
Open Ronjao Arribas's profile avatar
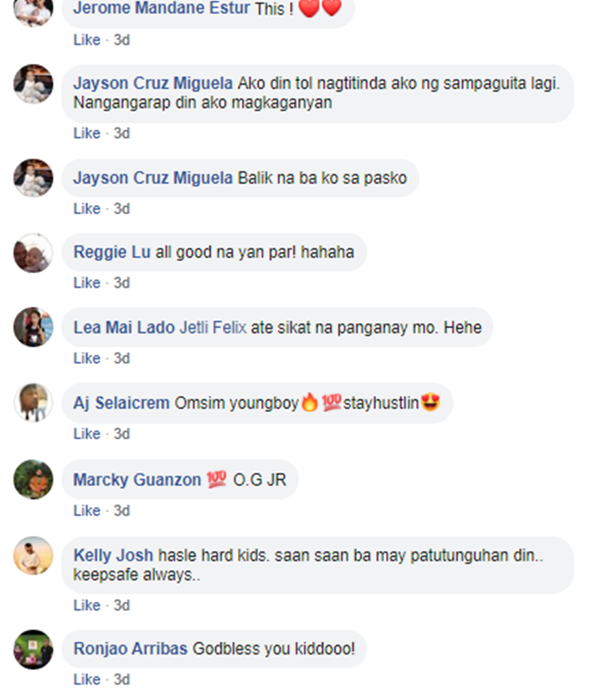33,649
